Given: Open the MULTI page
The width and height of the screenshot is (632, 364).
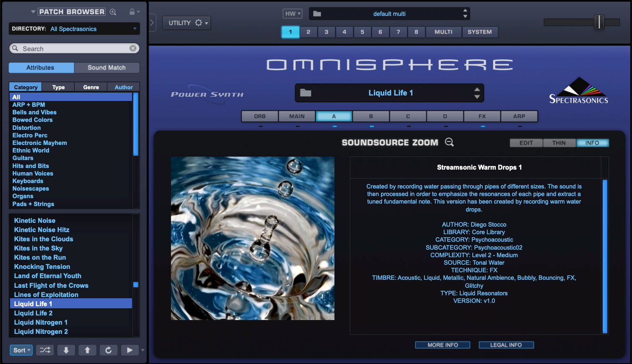Looking at the screenshot, I should coord(443,32).
